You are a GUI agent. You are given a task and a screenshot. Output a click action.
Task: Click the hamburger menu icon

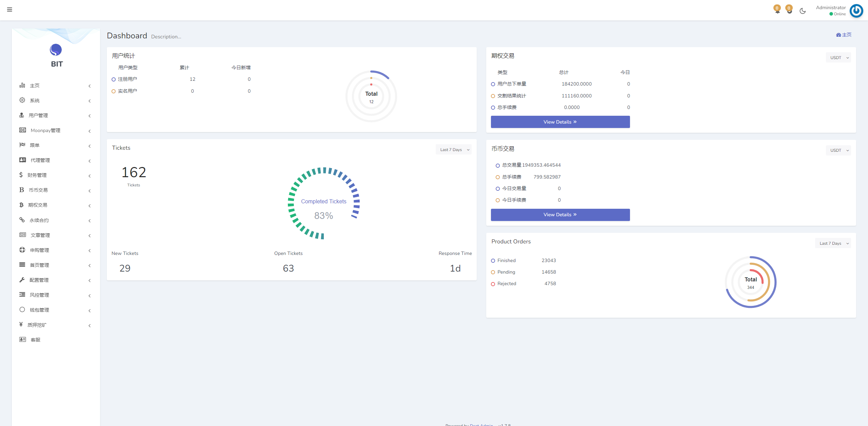point(9,10)
